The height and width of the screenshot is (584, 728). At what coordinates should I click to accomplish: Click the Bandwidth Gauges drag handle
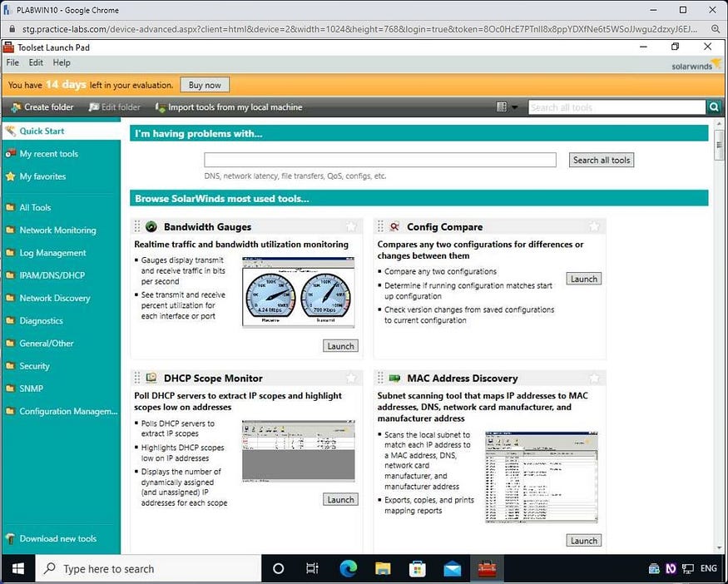pos(137,226)
